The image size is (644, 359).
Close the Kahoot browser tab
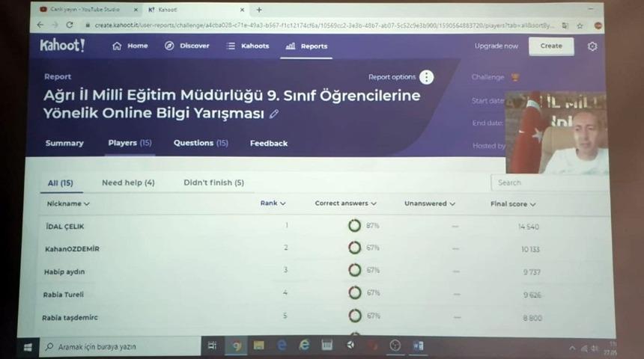pyautogui.click(x=243, y=10)
